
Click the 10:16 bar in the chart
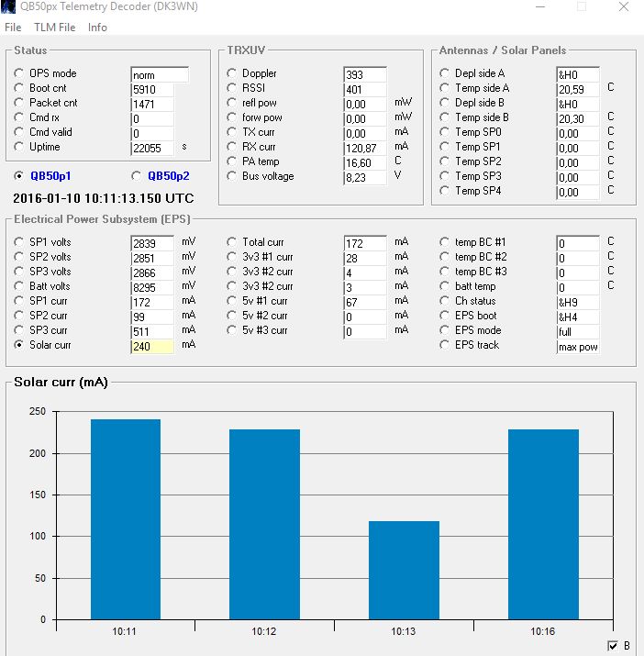tap(543, 524)
